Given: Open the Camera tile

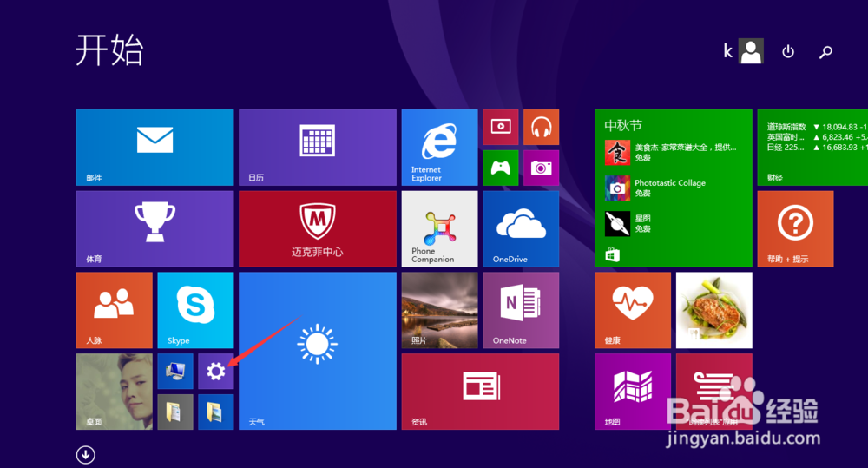Looking at the screenshot, I should pos(542,168).
